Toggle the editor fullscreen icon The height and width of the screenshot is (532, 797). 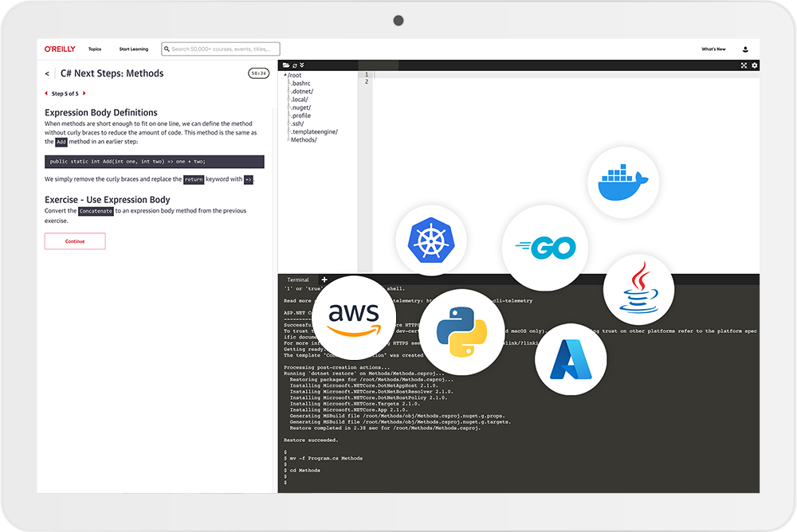[744, 65]
